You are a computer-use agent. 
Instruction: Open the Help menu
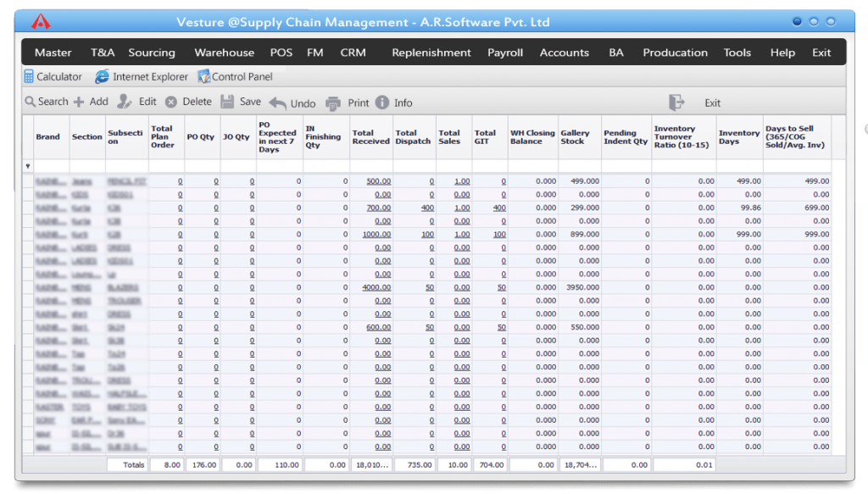coord(782,53)
